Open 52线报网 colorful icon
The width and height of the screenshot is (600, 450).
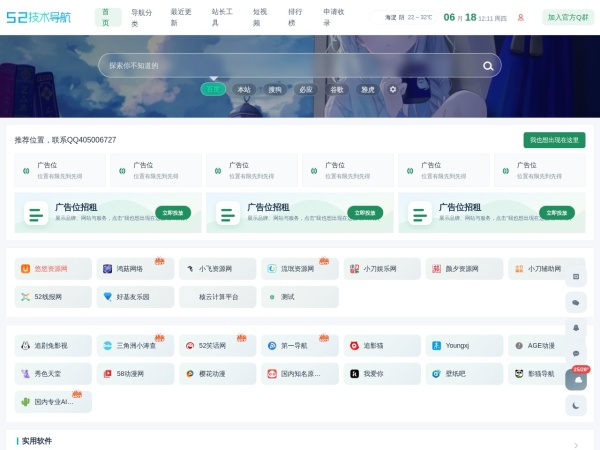[25, 297]
